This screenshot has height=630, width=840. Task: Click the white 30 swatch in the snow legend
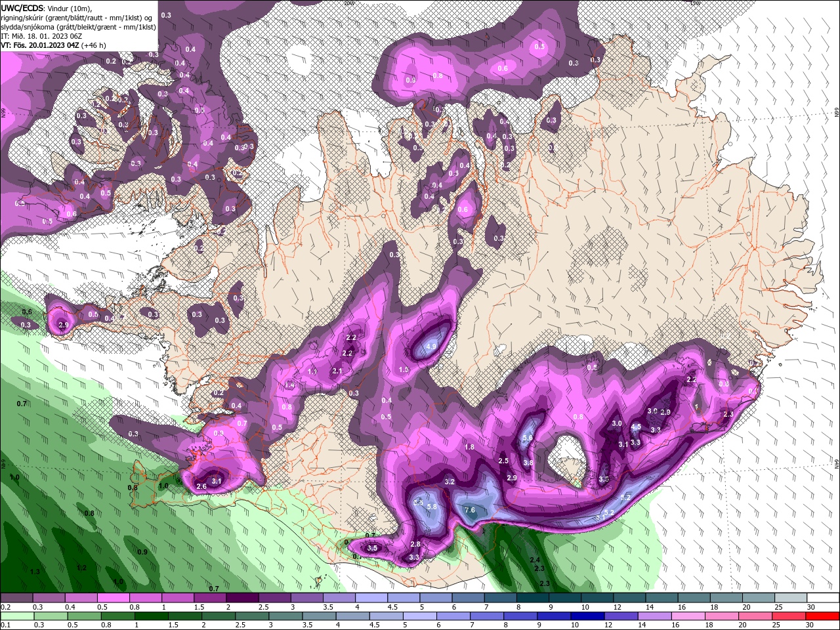(x=822, y=598)
